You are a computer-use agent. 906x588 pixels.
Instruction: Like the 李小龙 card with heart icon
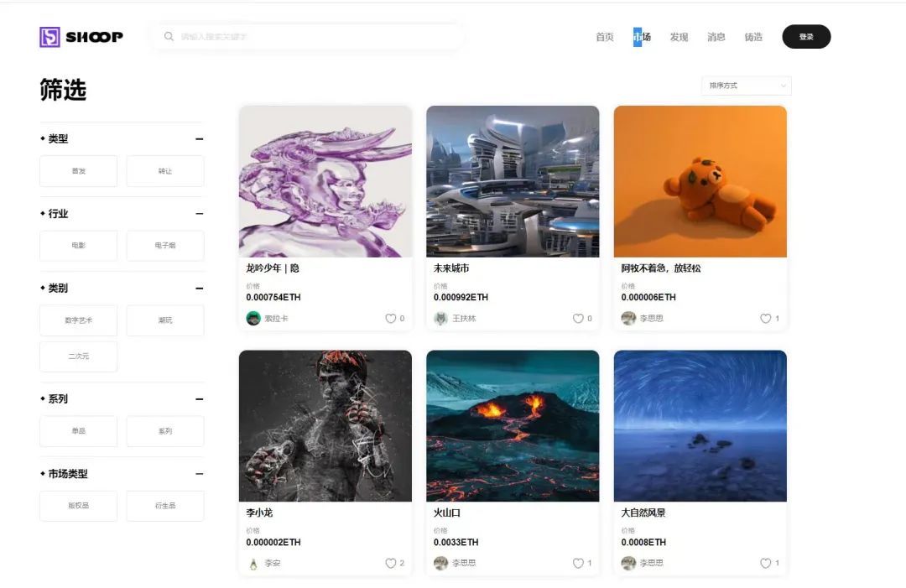point(391,563)
